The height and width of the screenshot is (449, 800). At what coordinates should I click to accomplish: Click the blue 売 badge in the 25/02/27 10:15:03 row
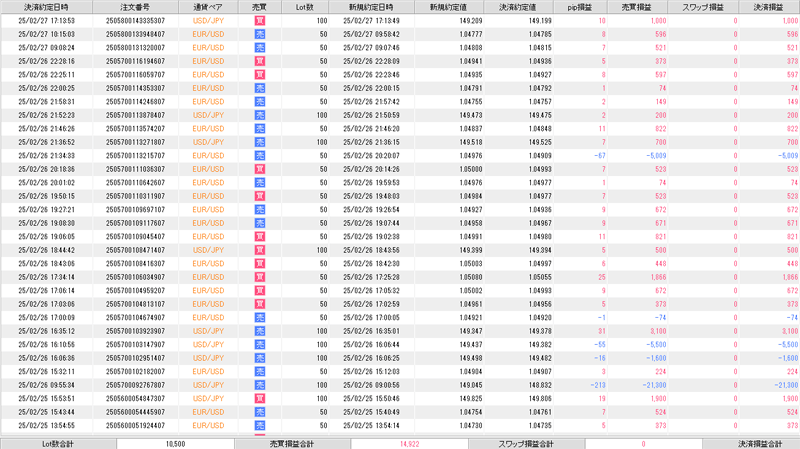point(260,34)
